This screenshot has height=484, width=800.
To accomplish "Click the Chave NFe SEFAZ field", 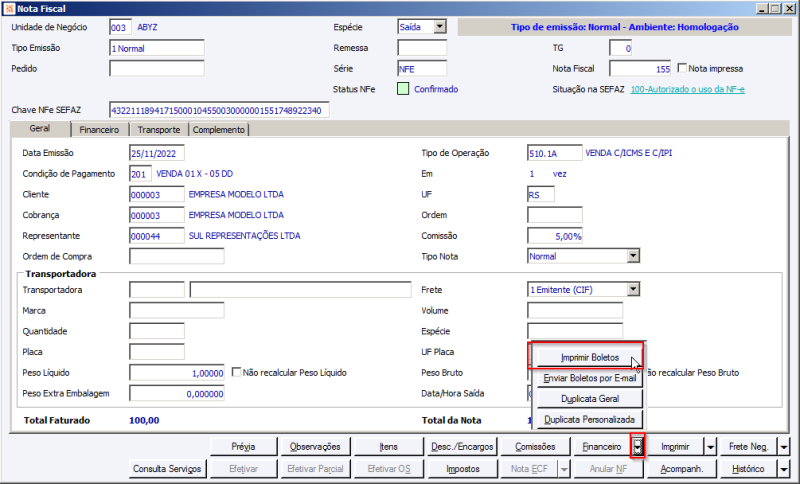I will pos(219,110).
